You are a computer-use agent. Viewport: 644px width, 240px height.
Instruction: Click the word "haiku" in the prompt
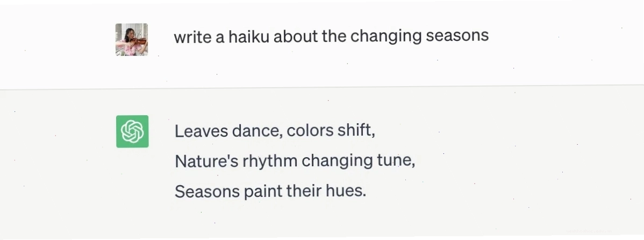pyautogui.click(x=248, y=37)
